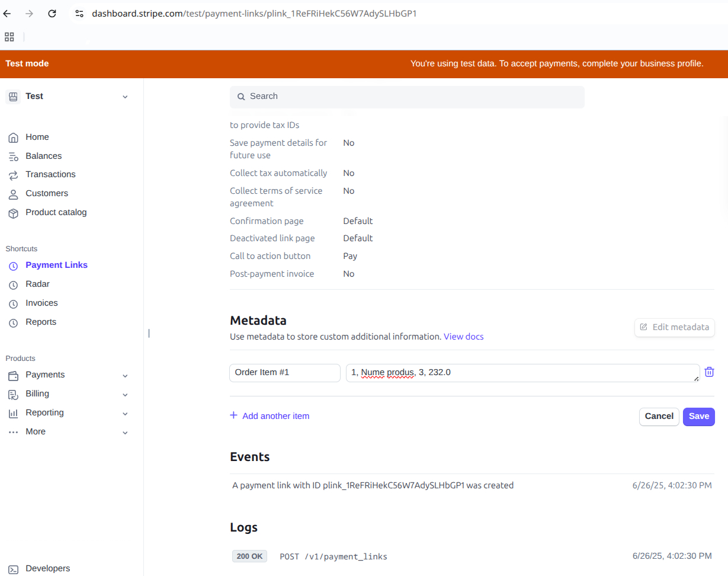
Task: Delete the Order Item #1 metadata row
Action: click(709, 372)
